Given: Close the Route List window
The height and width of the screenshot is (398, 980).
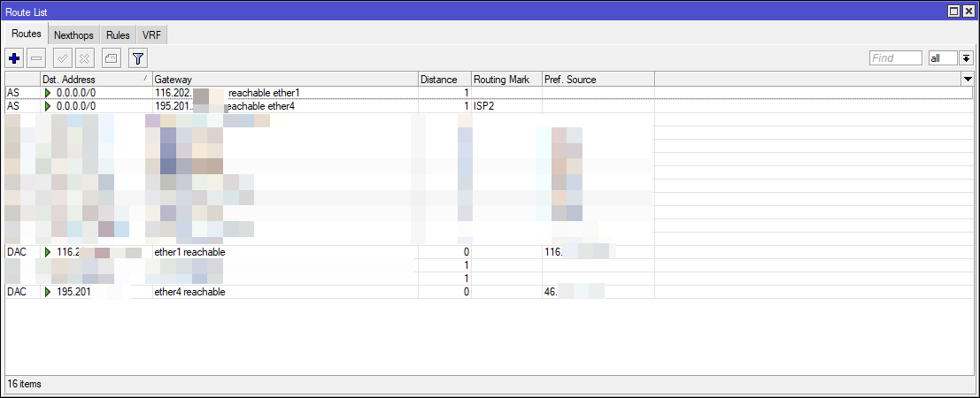Looking at the screenshot, I should [x=968, y=11].
